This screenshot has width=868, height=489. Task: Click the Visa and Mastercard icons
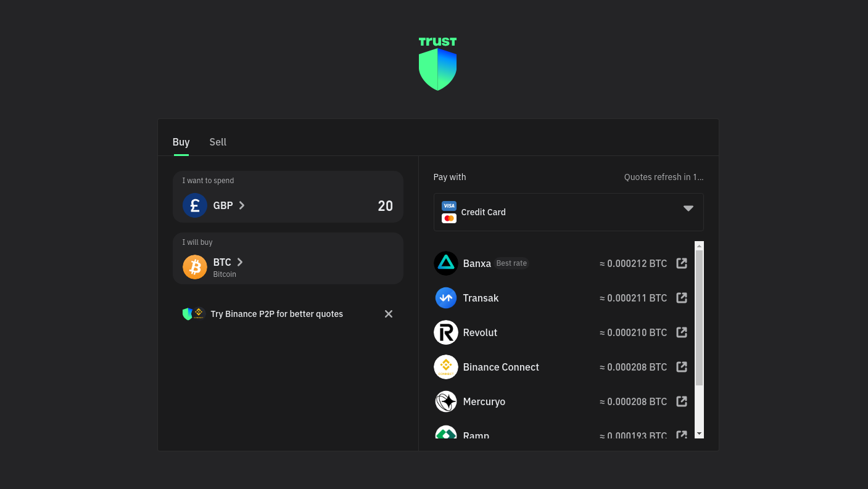[448, 212]
